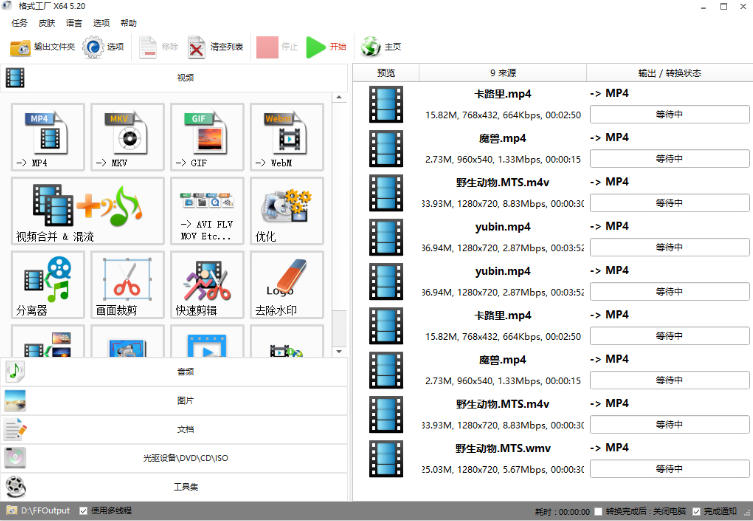Screen dimensions: 753x521
Task: Click the 25.03M, 1280x720, 5.67Mbps details text
Action: (503, 470)
